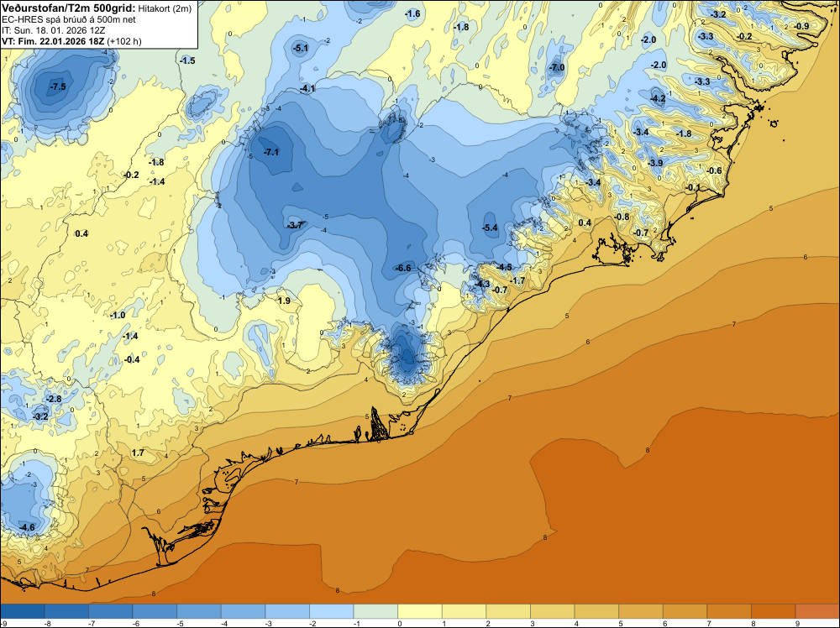Screen dimensions: 840x628
Task: Click the 'Hitakort (2m)' label in header
Action: click(x=165, y=8)
